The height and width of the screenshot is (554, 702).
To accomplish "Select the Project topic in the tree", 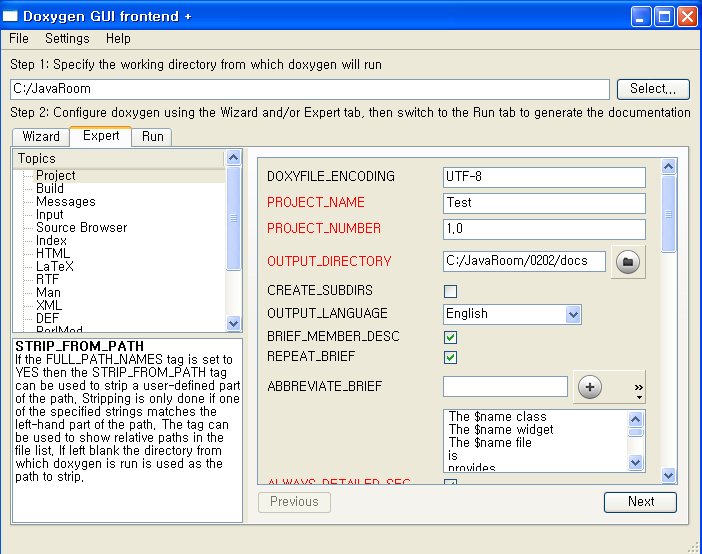I will pos(56,176).
